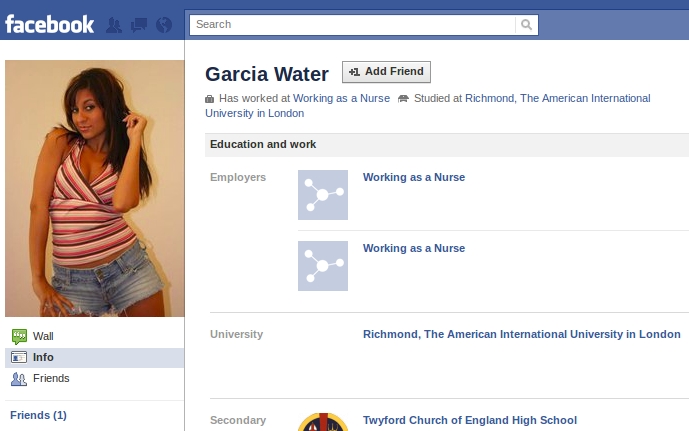Open notifications globe icon
The height and width of the screenshot is (431, 689).
click(164, 25)
